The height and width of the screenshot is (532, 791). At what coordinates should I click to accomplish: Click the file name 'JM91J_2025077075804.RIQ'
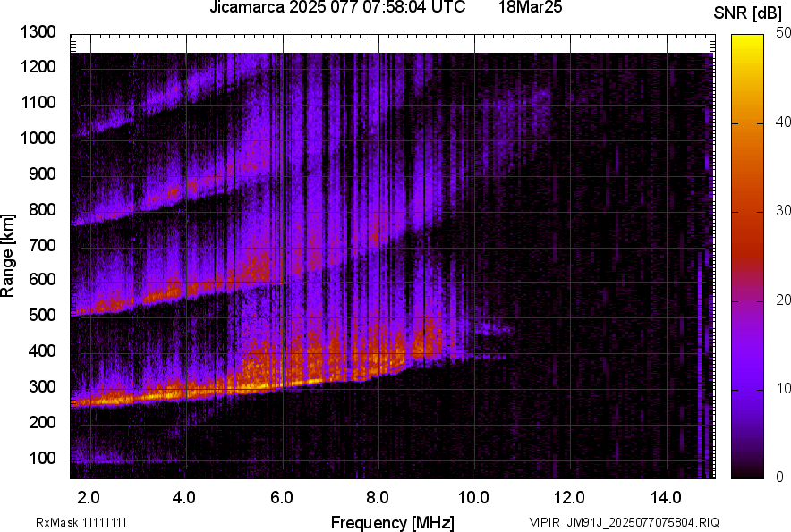(x=642, y=522)
